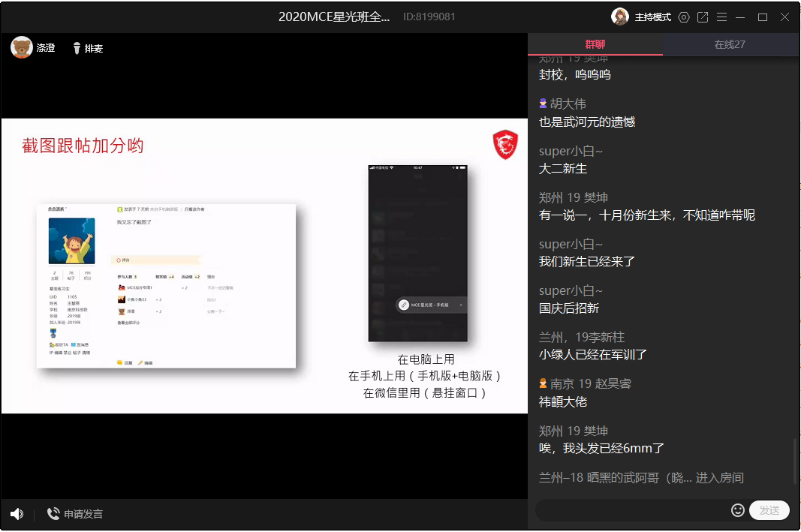This screenshot has width=801, height=532.
Task: Click 涤澄's bear avatar
Action: (22, 47)
